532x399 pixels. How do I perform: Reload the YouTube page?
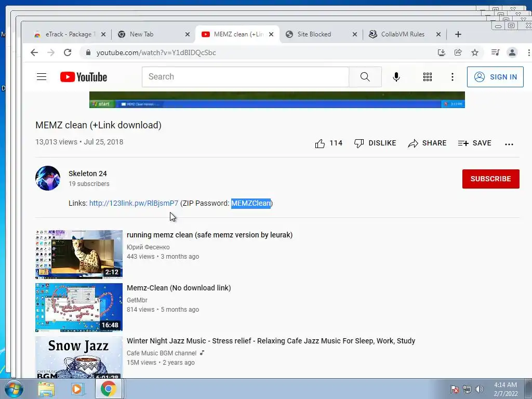coord(68,52)
